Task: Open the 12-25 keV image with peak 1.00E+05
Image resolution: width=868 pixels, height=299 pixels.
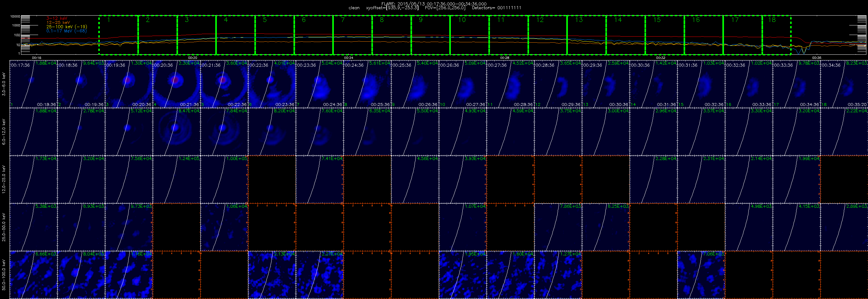Action: [x=224, y=179]
